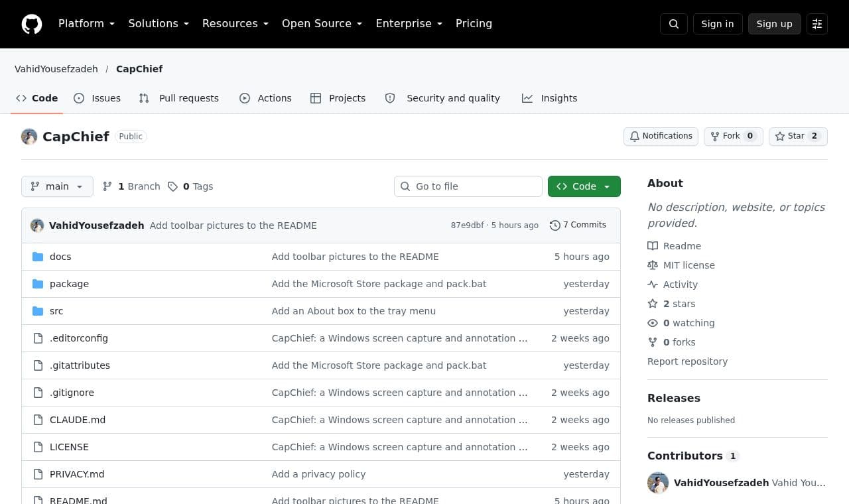
Task: Switch to the Projects tab
Action: (x=338, y=98)
